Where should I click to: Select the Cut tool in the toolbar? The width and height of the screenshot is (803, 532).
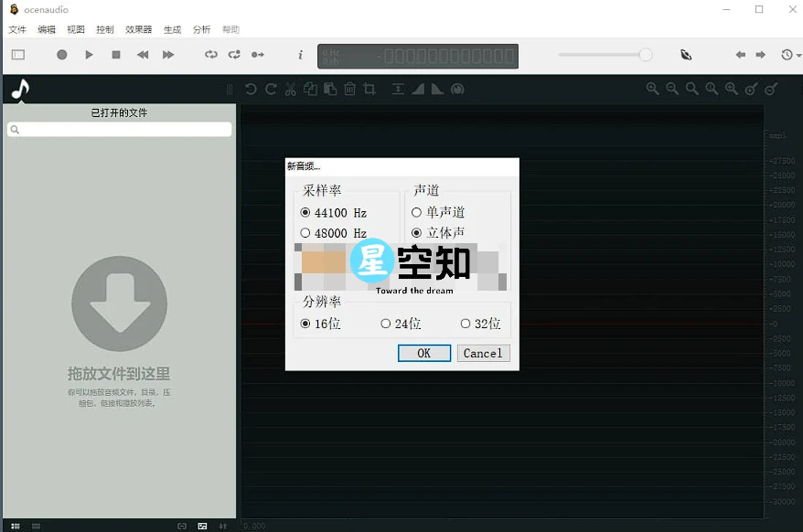(290, 89)
